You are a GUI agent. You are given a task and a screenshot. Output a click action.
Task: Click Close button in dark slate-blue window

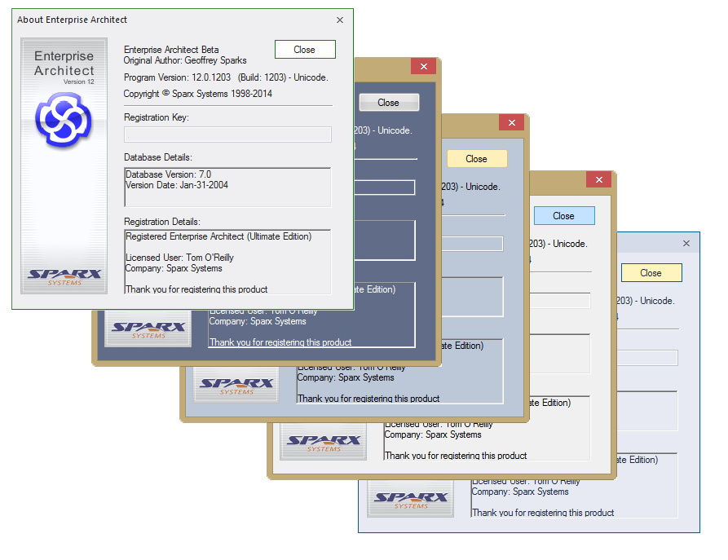[x=389, y=102]
